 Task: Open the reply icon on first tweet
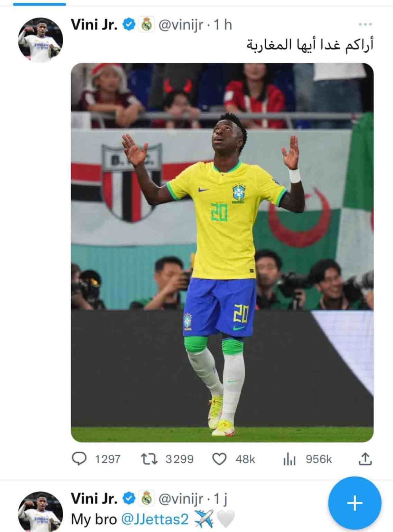click(79, 459)
